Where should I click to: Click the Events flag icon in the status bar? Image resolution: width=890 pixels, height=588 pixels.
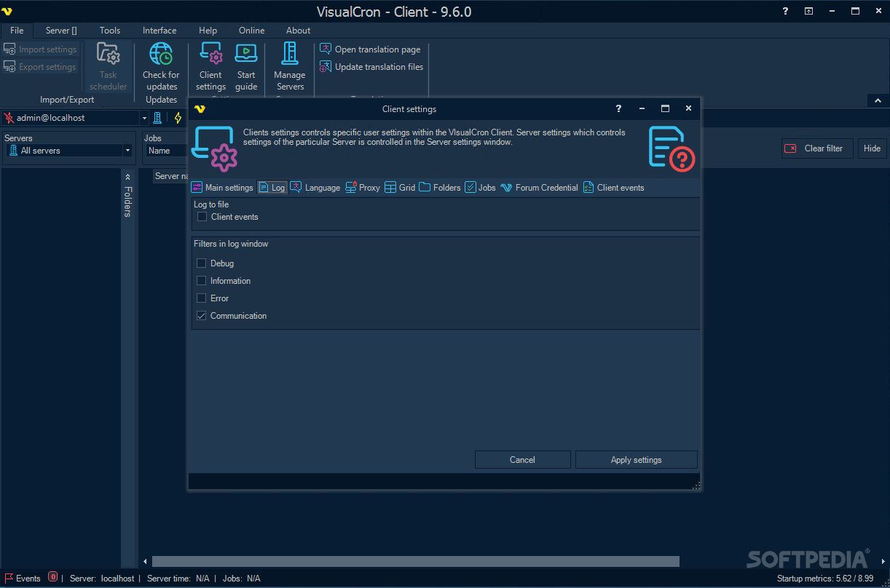tap(9, 579)
